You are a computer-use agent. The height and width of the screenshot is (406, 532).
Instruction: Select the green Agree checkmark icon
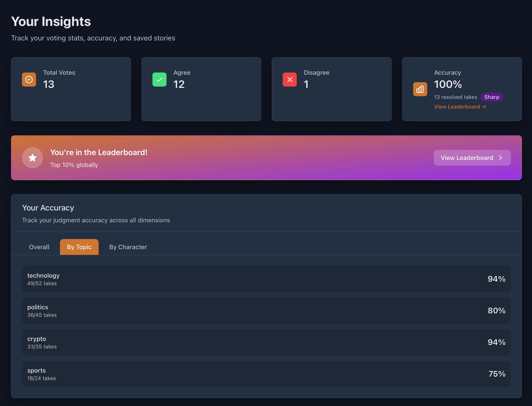click(x=159, y=80)
